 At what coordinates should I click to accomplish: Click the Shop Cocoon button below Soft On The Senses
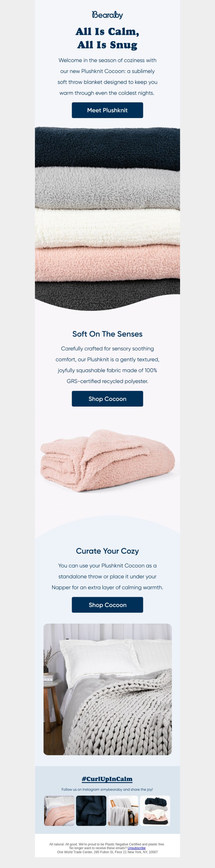click(x=107, y=399)
